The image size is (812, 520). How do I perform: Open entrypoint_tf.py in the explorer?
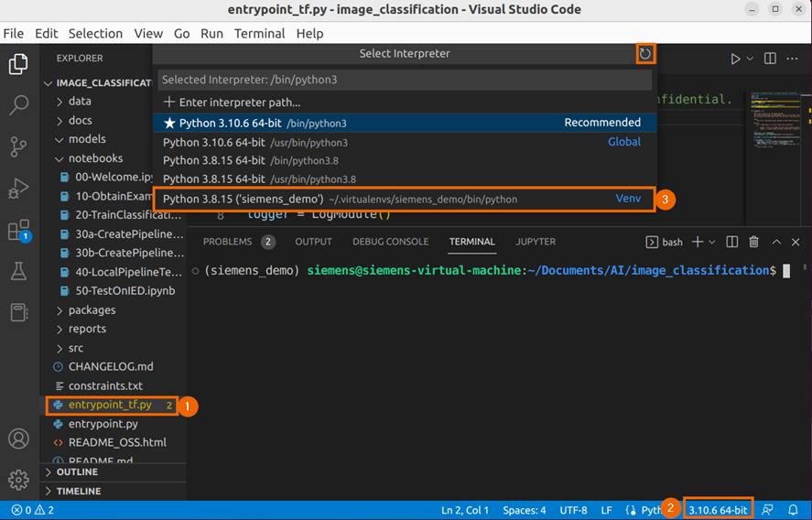pyautogui.click(x=109, y=405)
